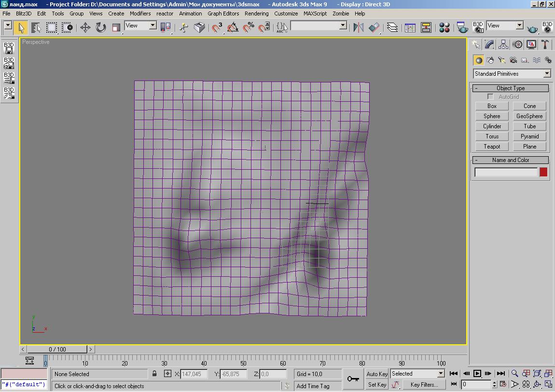Image resolution: width=555 pixels, height=392 pixels.
Task: Activate the Select and Rotate tool
Action: pyautogui.click(x=100, y=27)
